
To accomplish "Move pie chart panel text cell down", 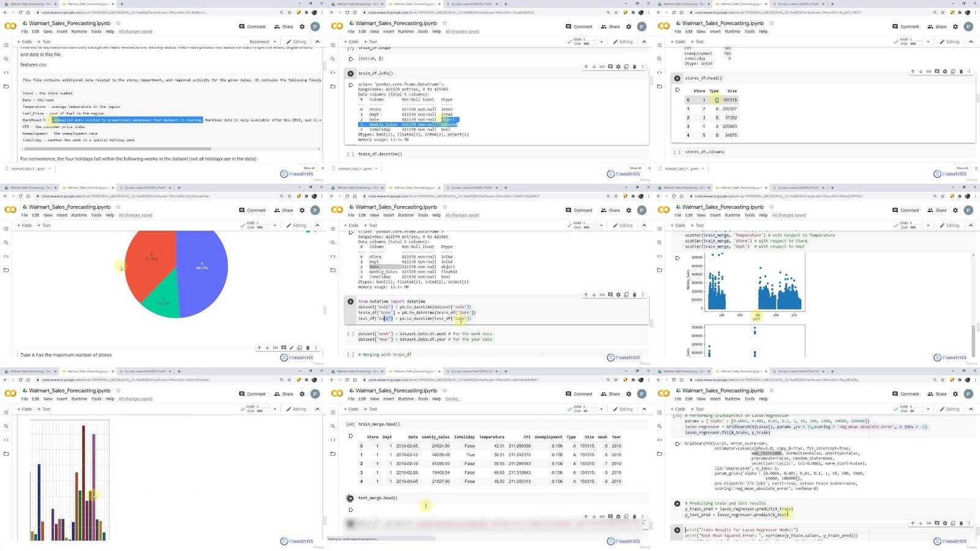I will pyautogui.click(x=267, y=348).
